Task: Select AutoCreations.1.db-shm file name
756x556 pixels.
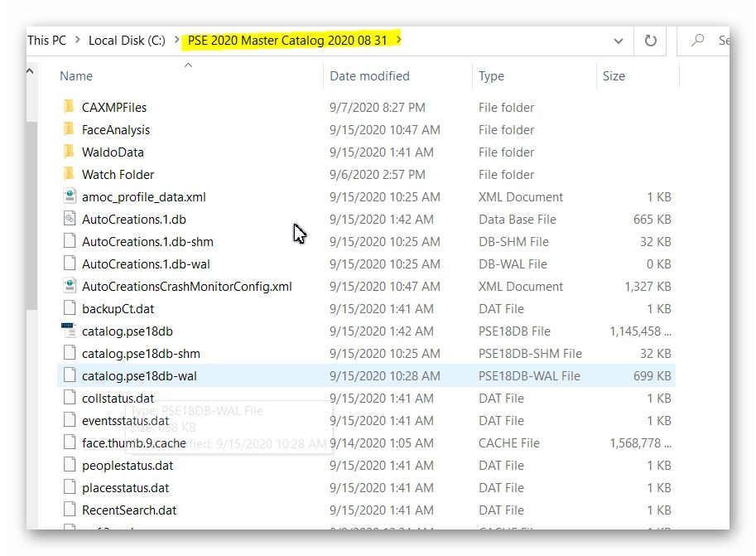Action: (x=147, y=242)
